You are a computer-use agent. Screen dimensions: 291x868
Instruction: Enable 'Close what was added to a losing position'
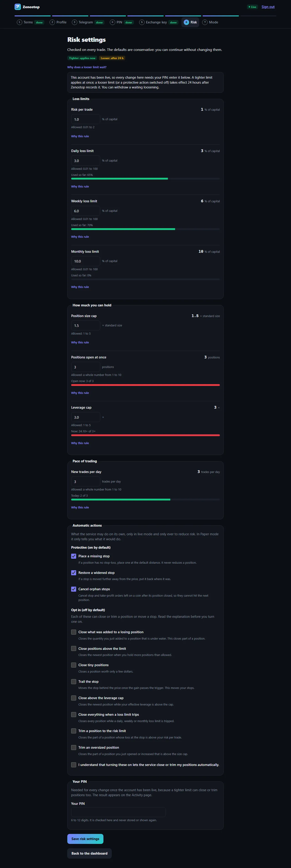click(73, 632)
